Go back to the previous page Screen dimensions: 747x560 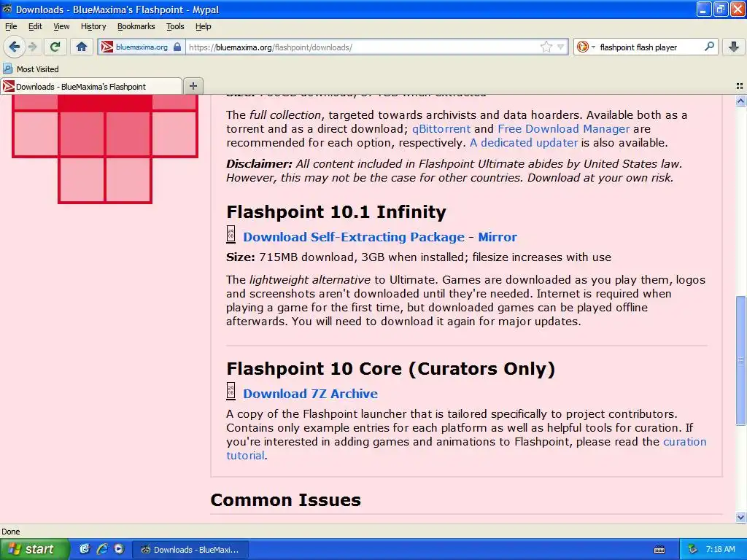tap(14, 47)
